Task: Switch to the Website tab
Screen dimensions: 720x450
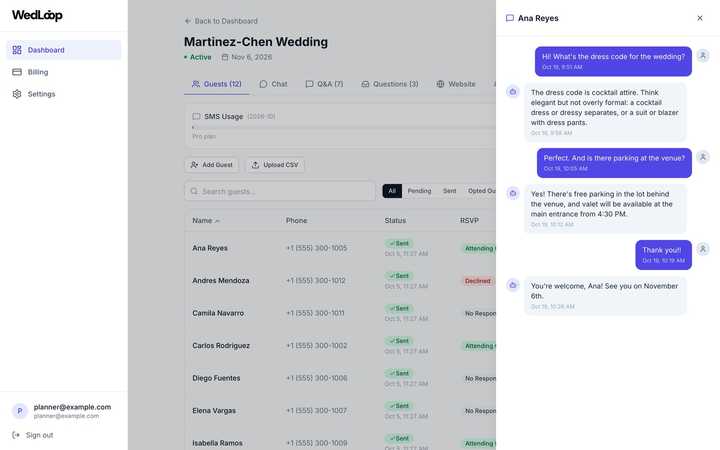Action: [456, 84]
